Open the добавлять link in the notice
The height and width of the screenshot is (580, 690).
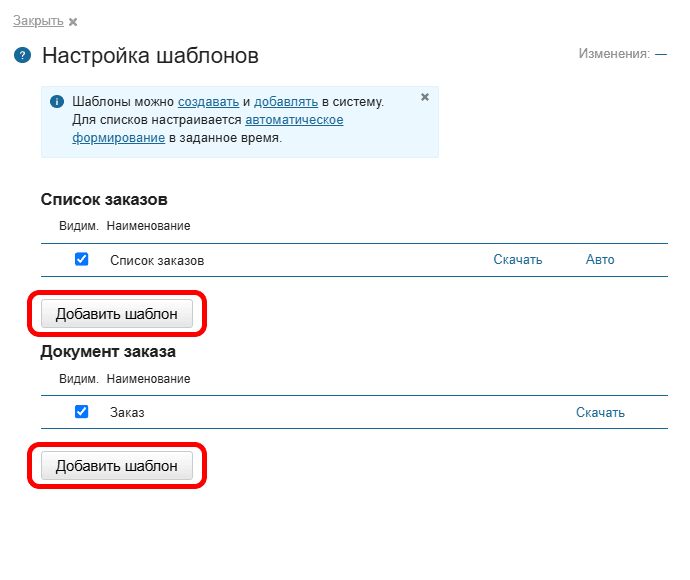point(286,102)
